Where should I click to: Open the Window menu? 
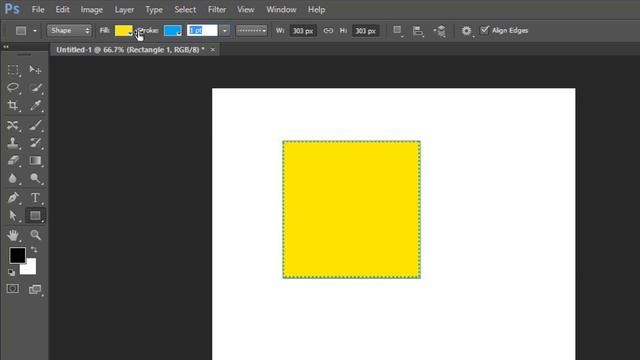click(x=281, y=9)
